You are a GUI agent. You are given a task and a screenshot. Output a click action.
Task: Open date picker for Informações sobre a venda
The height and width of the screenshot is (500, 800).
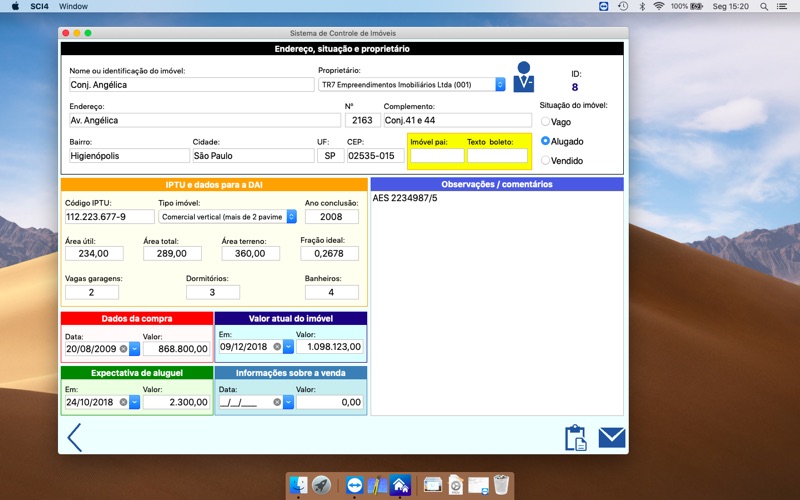(288, 402)
